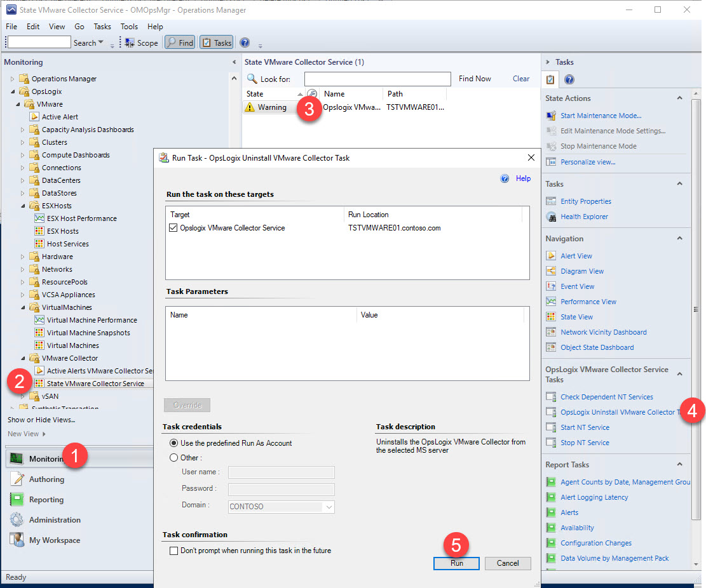Image resolution: width=706 pixels, height=588 pixels.
Task: Open the Tools menu
Action: (129, 27)
